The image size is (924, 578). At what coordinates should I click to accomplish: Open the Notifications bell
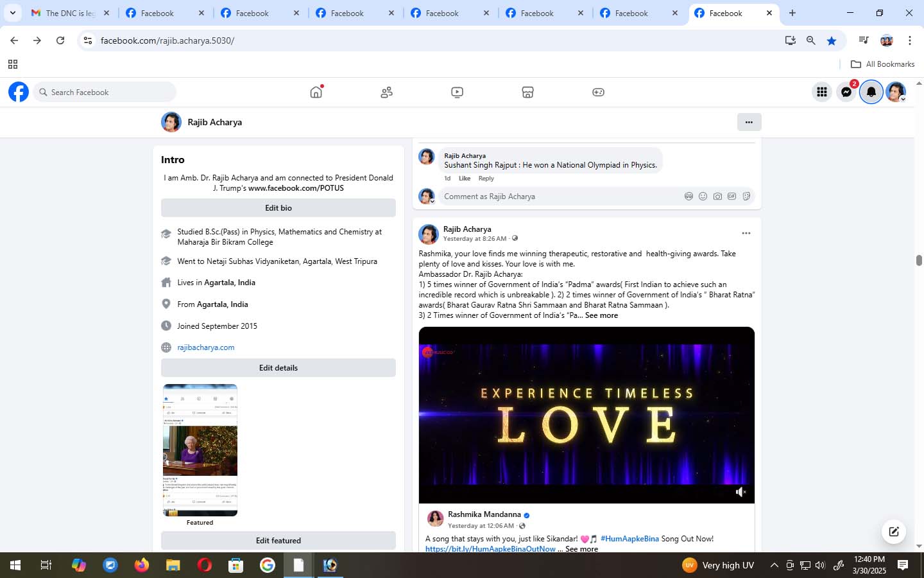pyautogui.click(x=871, y=92)
